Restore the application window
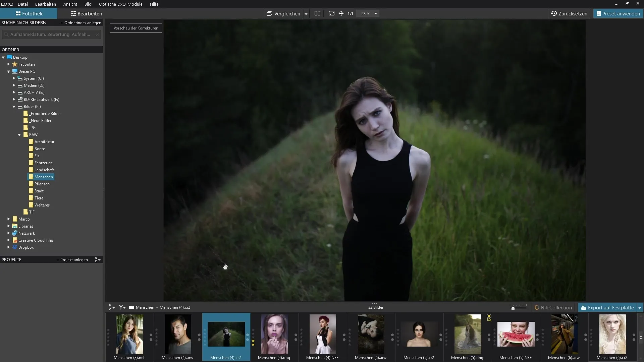Viewport: 644px width, 362px height. (627, 4)
